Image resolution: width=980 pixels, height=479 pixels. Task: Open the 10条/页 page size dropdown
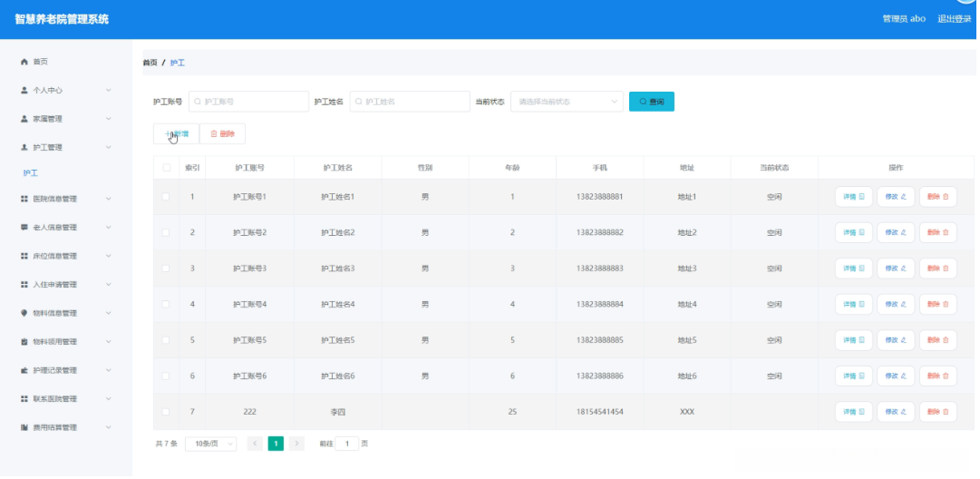coord(210,444)
